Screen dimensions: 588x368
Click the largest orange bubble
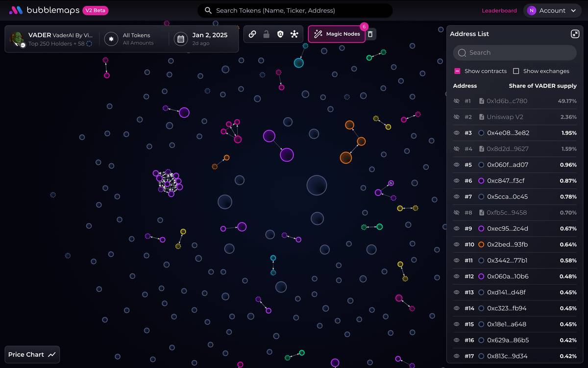pos(346,157)
